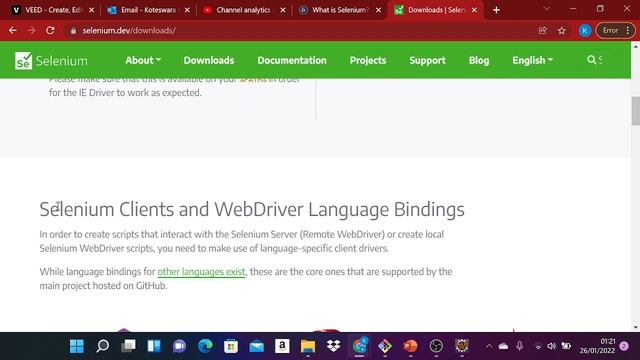Open the Amazon taskbar icon
This screenshot has height=360, width=640.
click(282, 346)
